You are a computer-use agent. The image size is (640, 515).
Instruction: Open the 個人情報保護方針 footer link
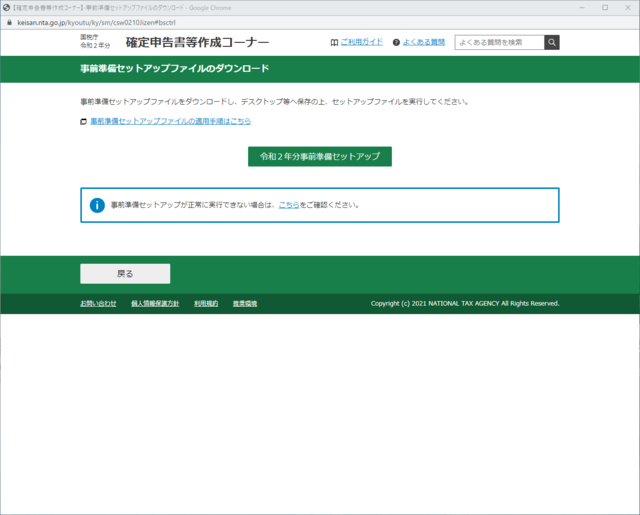tap(155, 304)
